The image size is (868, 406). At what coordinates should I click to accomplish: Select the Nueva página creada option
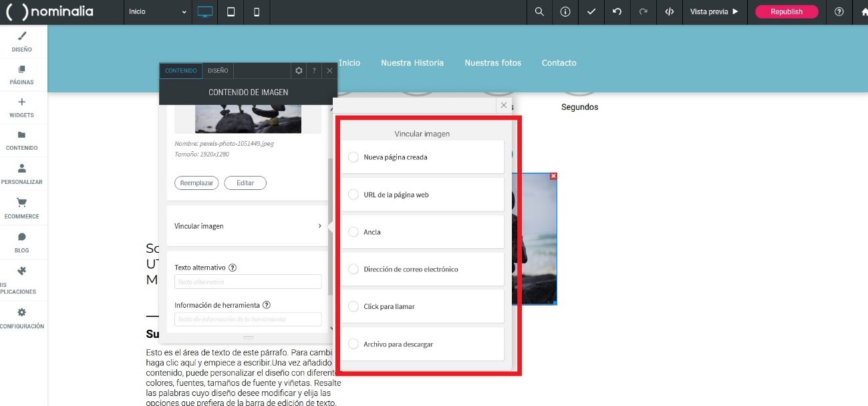click(354, 157)
